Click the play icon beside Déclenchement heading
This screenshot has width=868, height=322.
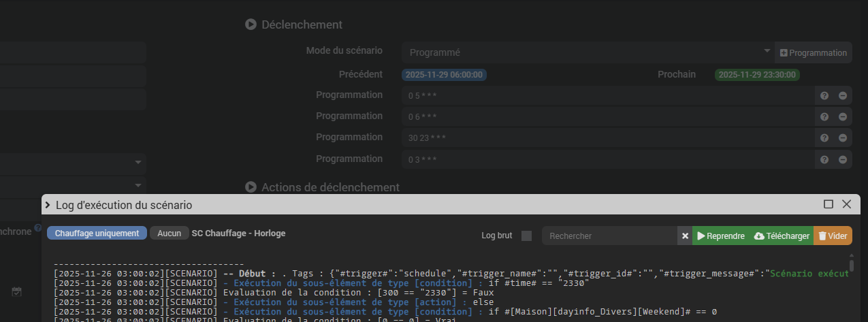251,25
